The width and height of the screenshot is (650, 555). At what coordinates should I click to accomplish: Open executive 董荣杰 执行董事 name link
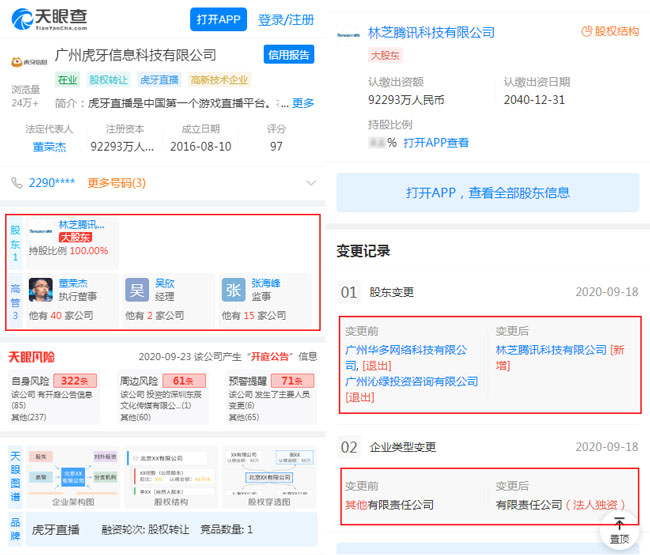pyautogui.click(x=73, y=283)
